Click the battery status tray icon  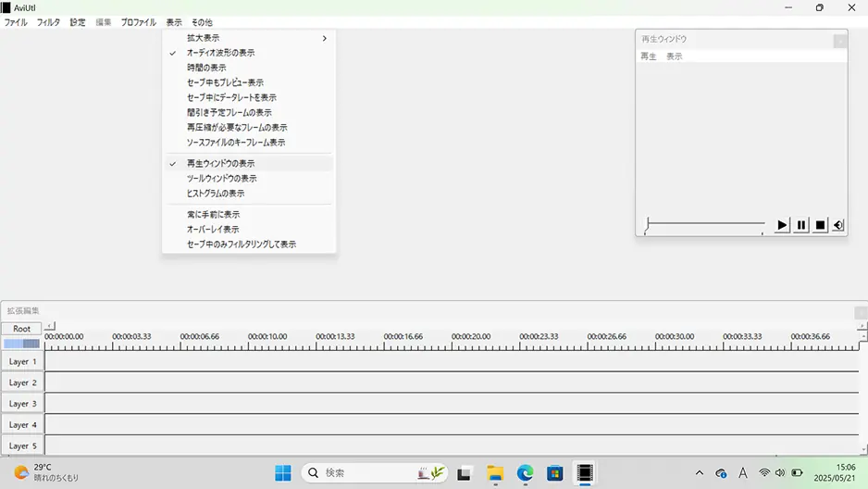click(x=797, y=473)
